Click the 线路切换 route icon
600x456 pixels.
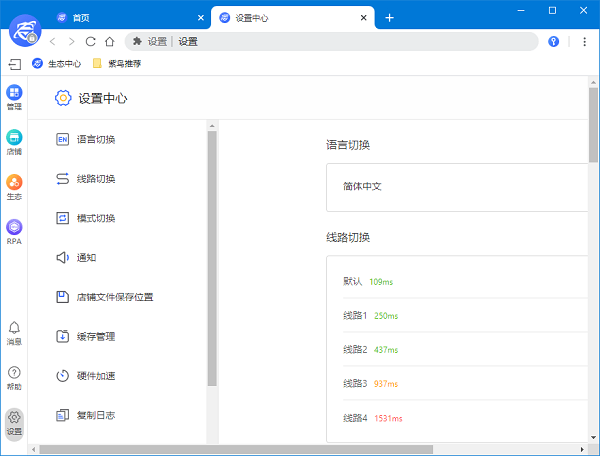[62, 179]
